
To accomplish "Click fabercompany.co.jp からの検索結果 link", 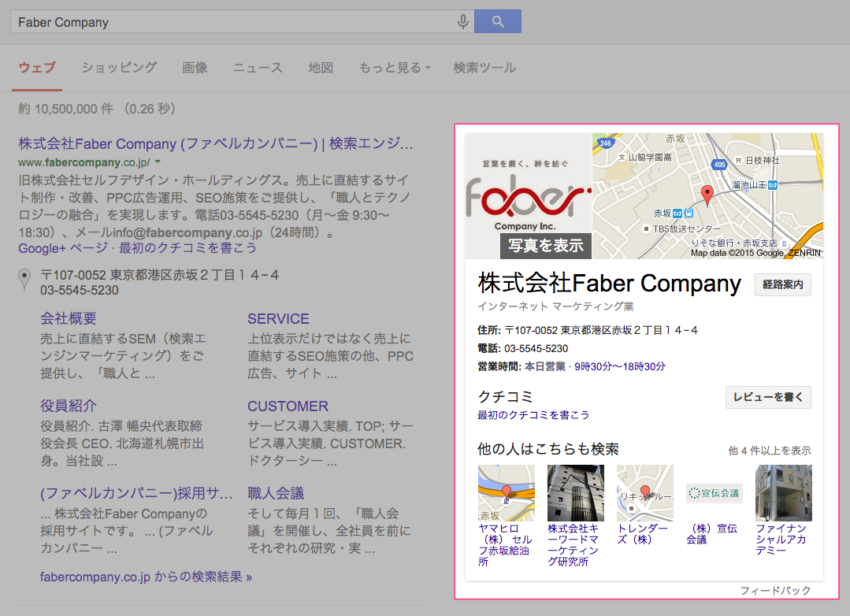I will click(x=146, y=577).
